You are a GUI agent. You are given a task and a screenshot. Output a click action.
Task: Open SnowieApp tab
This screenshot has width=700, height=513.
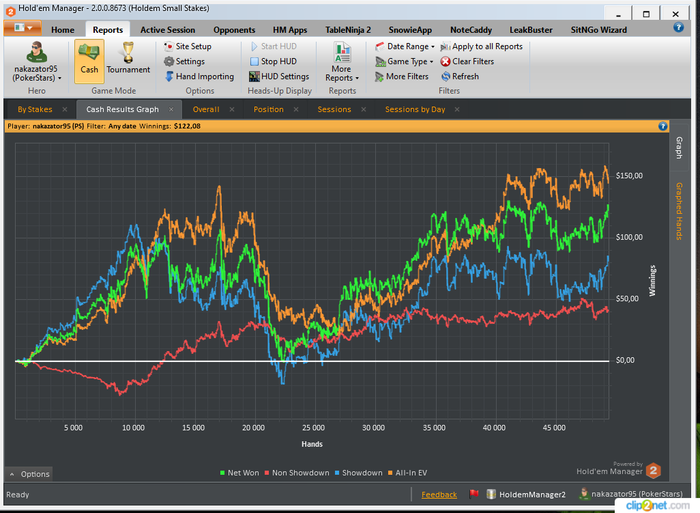click(410, 30)
